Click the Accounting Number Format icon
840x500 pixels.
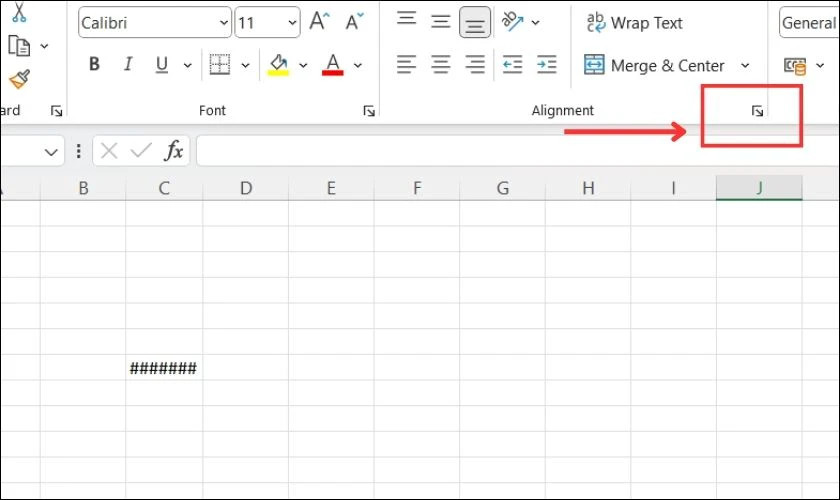click(795, 66)
